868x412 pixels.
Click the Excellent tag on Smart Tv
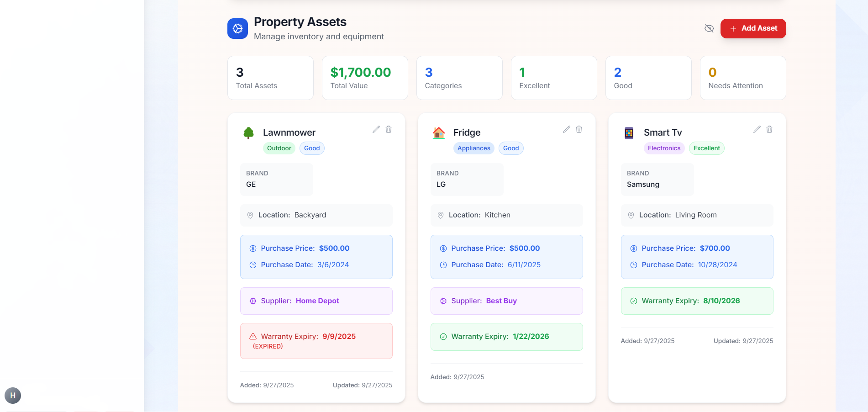707,148
